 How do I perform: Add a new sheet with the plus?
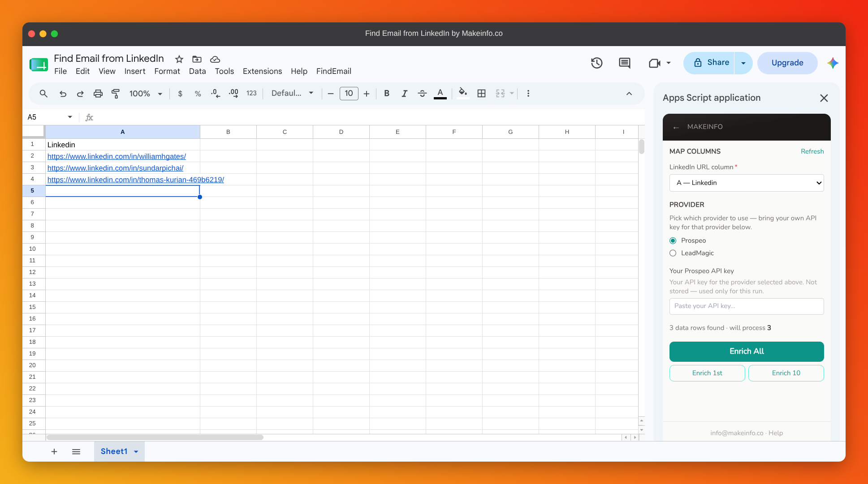[x=54, y=452]
